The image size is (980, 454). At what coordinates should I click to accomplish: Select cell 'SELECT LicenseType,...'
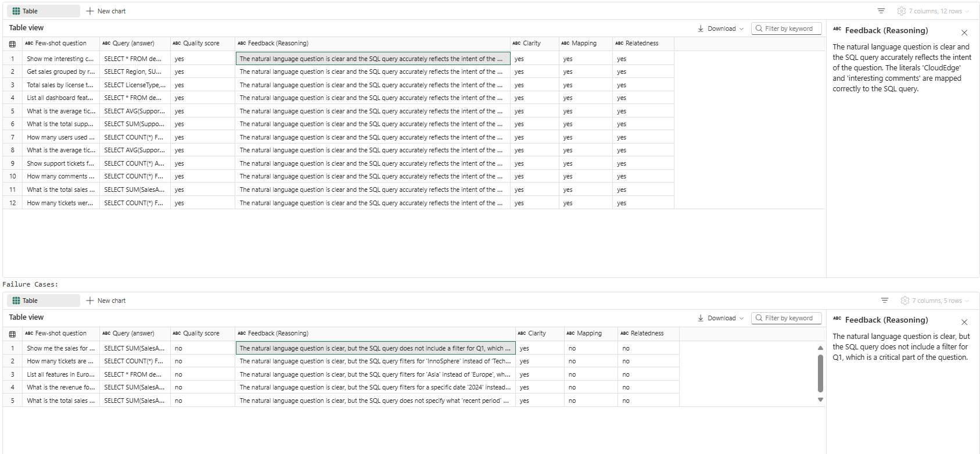135,85
